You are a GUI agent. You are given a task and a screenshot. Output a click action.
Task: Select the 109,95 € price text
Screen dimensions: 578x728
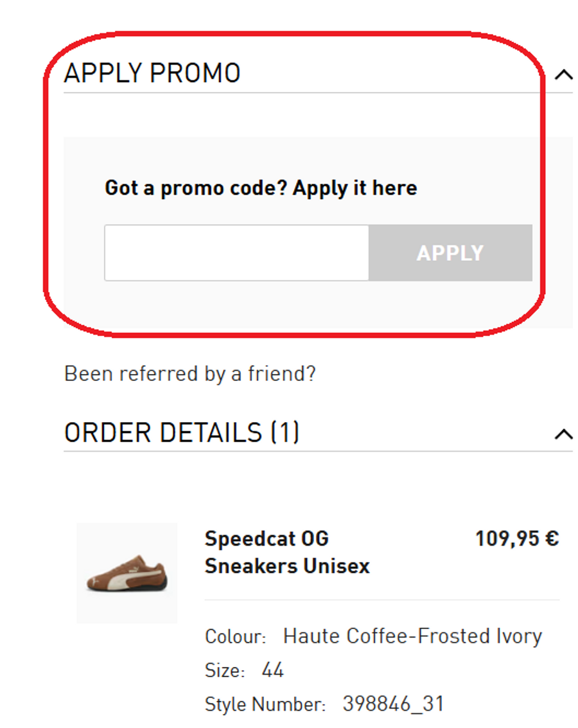click(516, 538)
